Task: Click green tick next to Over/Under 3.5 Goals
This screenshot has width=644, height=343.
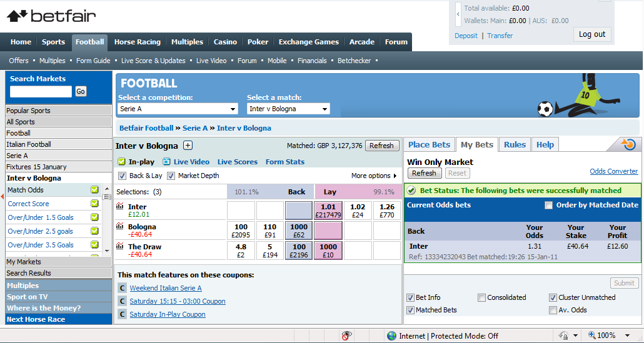Action: (x=95, y=245)
